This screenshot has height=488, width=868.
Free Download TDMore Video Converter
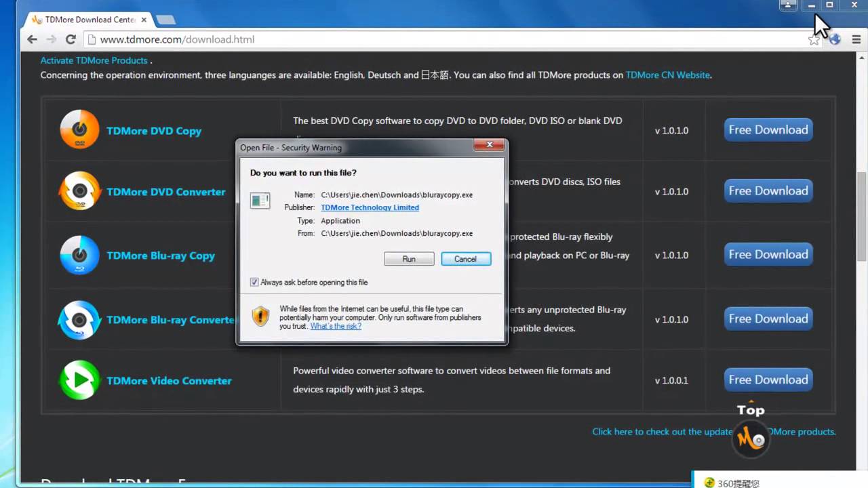coord(768,380)
